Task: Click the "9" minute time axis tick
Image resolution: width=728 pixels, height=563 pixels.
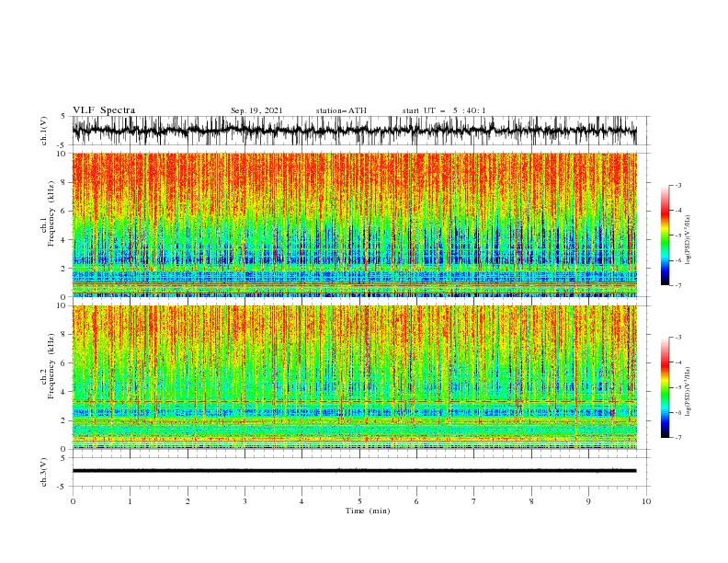Action: [588, 501]
